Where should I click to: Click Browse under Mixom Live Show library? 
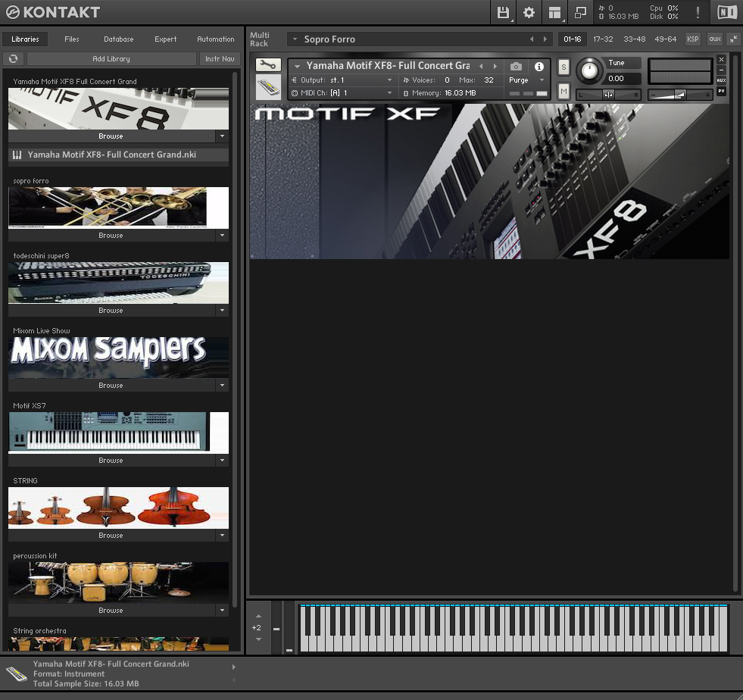tap(111, 386)
